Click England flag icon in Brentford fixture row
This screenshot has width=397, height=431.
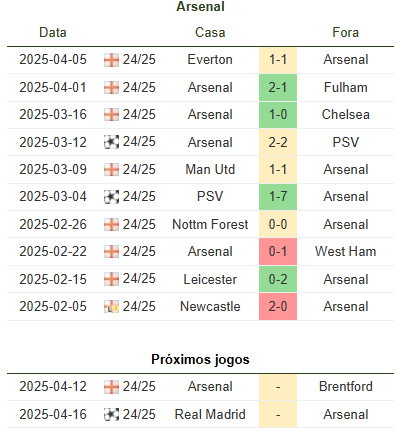[x=111, y=387]
